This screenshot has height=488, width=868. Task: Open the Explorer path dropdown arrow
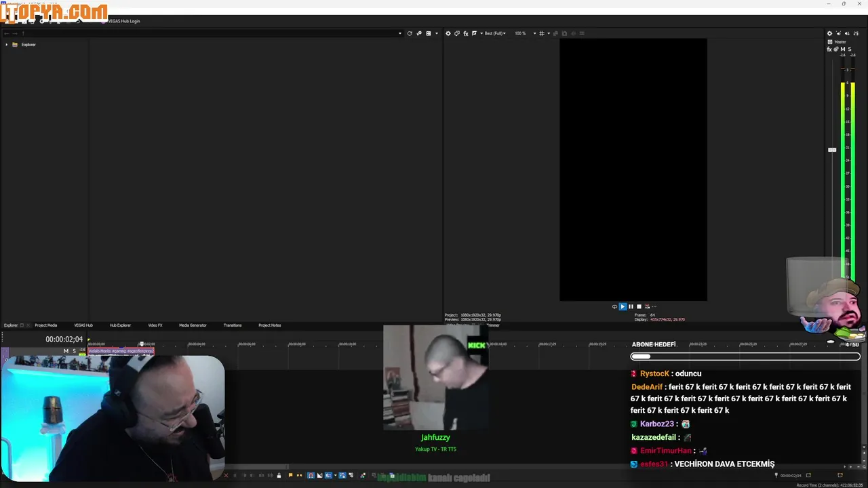click(x=400, y=33)
